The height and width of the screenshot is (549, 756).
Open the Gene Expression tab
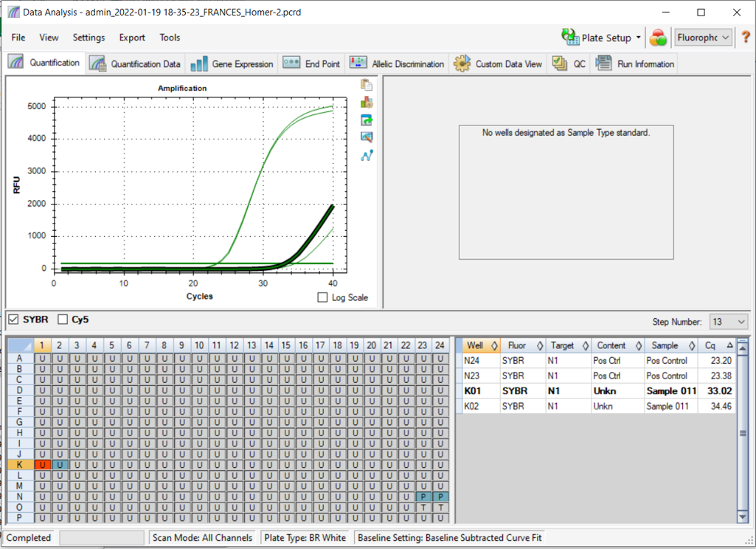[x=232, y=64]
